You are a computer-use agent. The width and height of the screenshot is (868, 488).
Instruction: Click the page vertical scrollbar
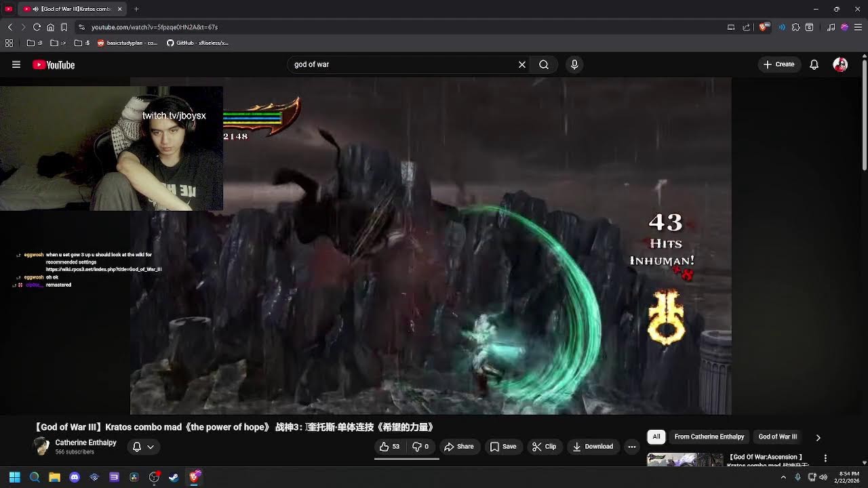pos(864,115)
